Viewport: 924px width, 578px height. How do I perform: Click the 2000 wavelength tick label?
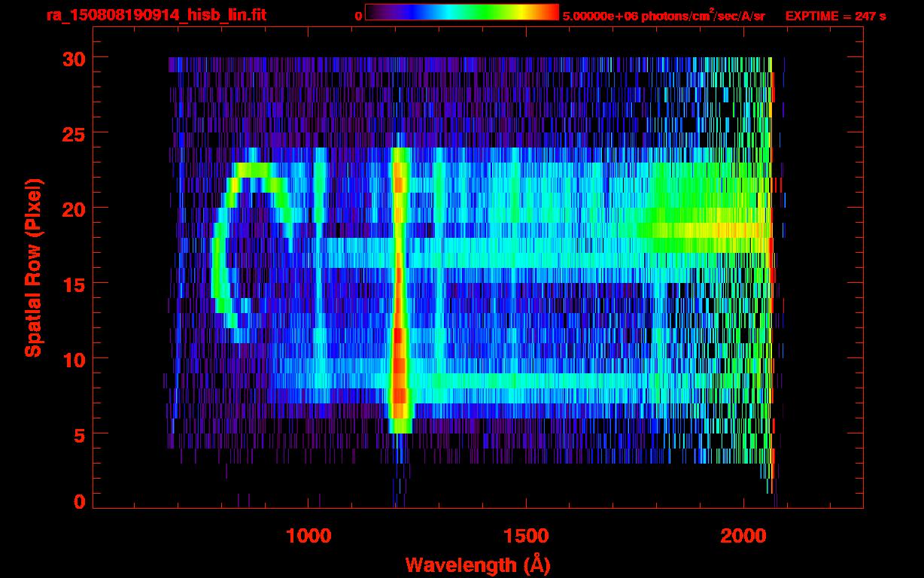pos(743,536)
